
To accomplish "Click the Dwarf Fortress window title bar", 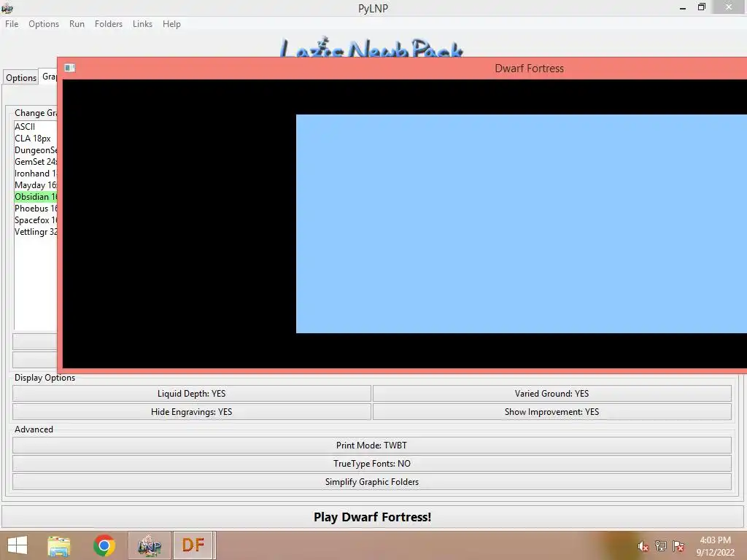I will click(402, 68).
